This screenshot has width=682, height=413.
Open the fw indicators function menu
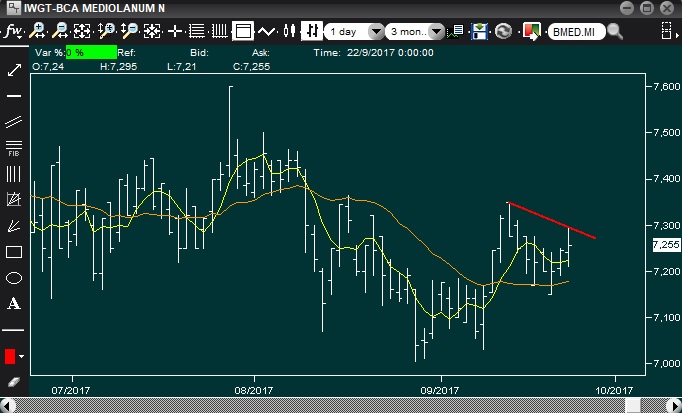point(13,31)
